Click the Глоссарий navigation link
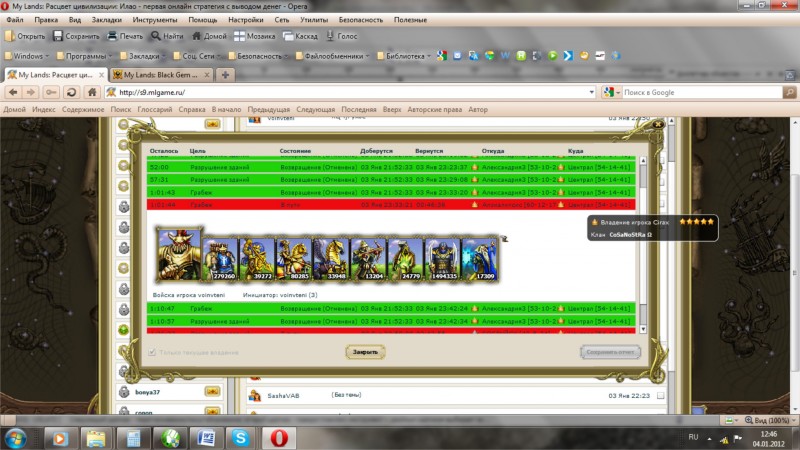 coord(155,110)
